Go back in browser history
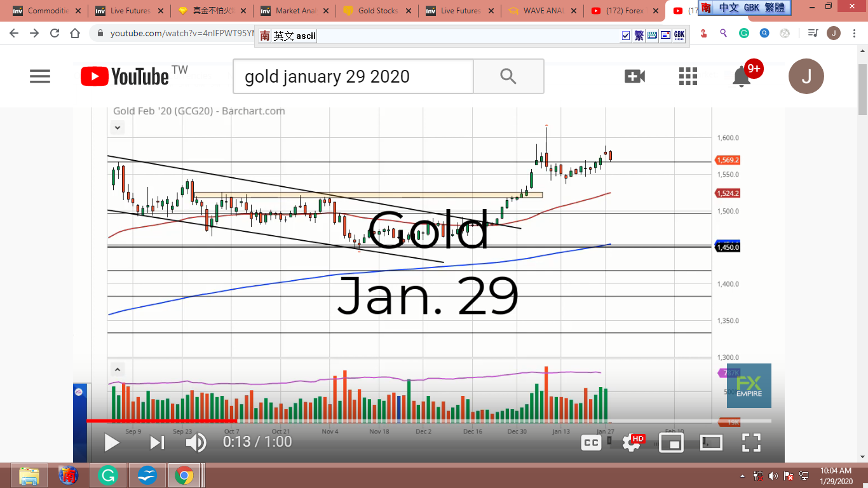Image resolution: width=868 pixels, height=488 pixels. tap(14, 33)
